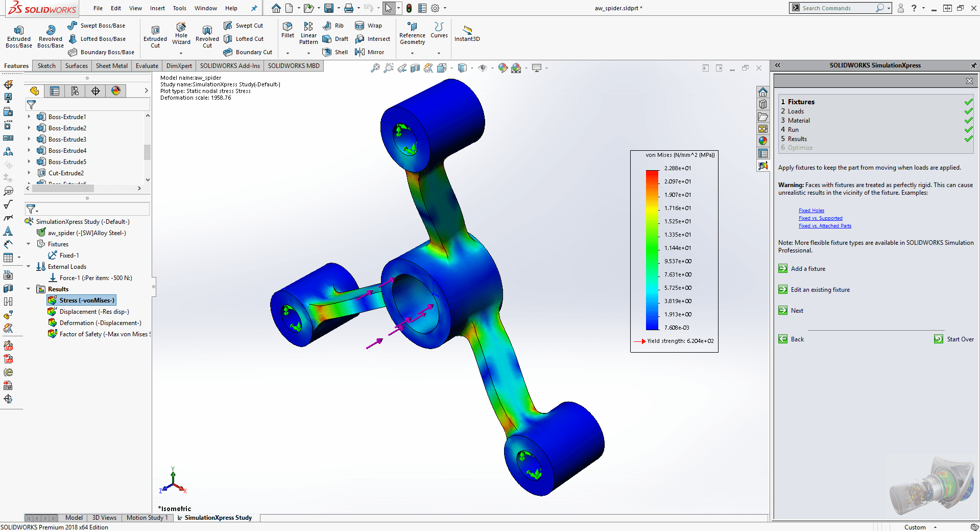Select the Extruded Boss/Base tool

click(x=18, y=35)
